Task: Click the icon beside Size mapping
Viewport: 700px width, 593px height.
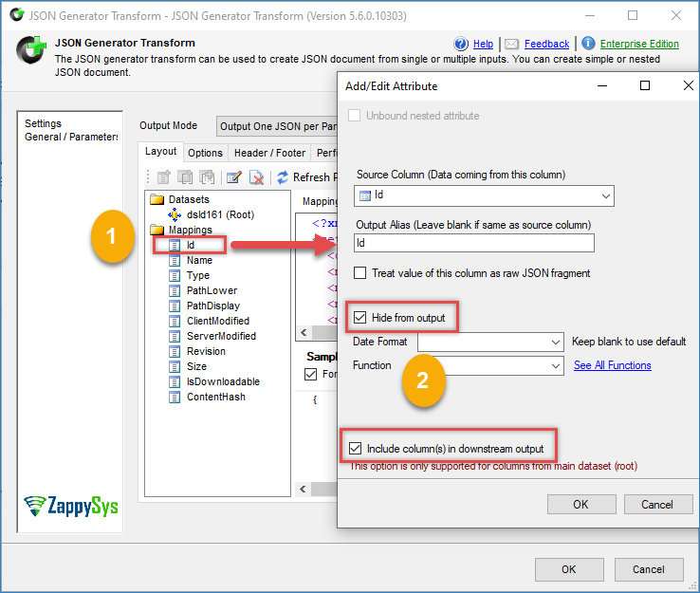Action: pyautogui.click(x=175, y=366)
